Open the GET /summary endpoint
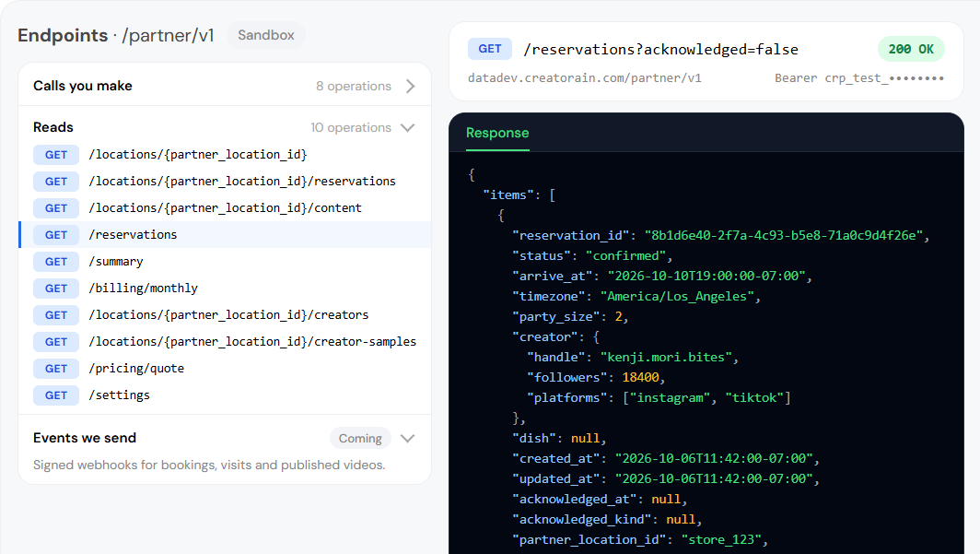The image size is (980, 554). pyautogui.click(x=225, y=262)
